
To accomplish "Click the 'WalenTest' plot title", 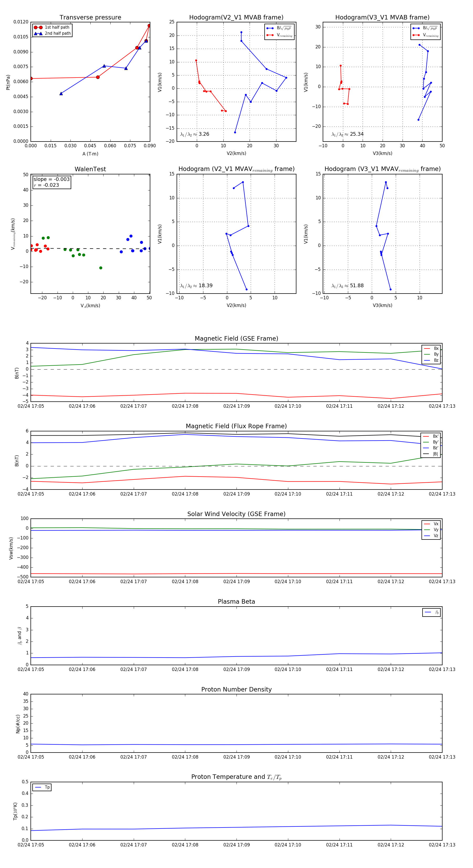I will 90,169.
